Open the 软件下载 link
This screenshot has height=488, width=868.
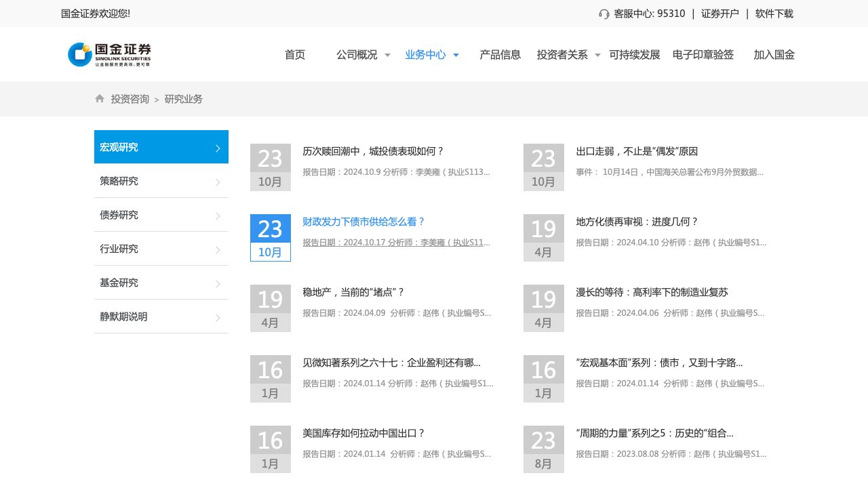click(x=774, y=14)
